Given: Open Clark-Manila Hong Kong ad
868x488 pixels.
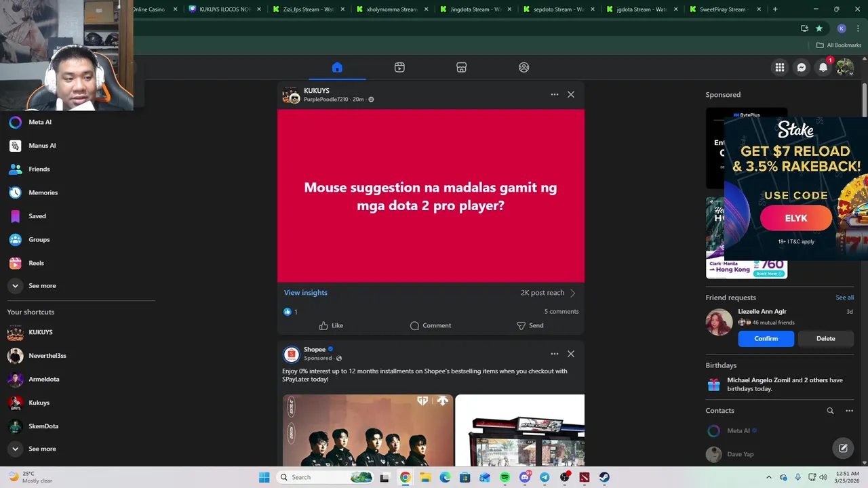Looking at the screenshot, I should pos(747,268).
